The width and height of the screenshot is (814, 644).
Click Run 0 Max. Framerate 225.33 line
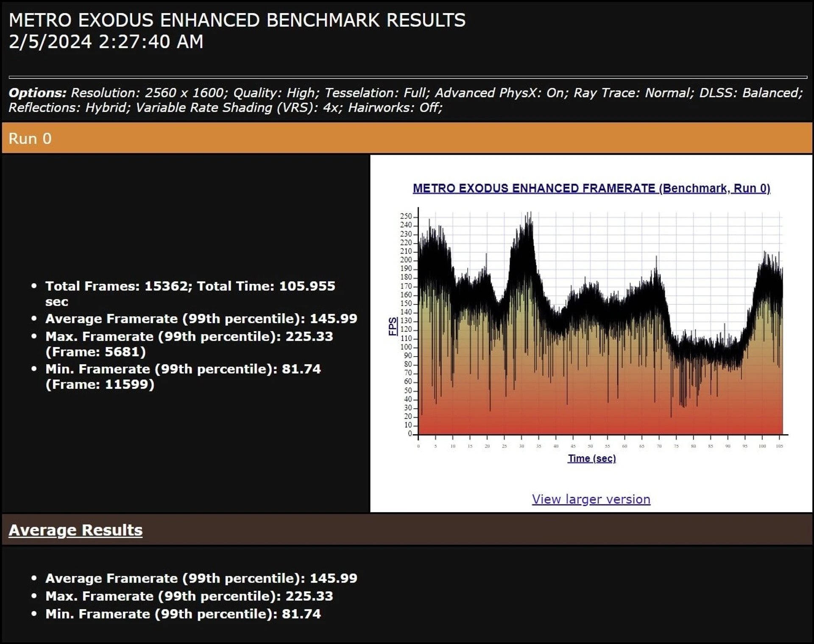click(x=189, y=344)
